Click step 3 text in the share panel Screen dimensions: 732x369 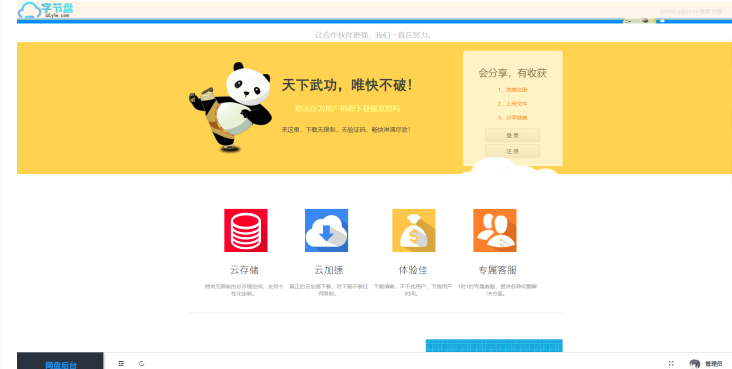[512, 118]
